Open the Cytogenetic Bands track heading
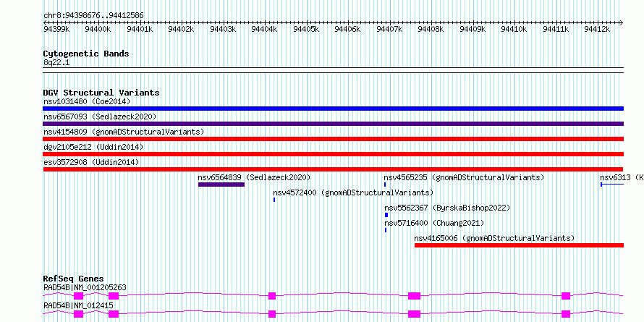Screen dimensions: 644x322 click(86, 54)
